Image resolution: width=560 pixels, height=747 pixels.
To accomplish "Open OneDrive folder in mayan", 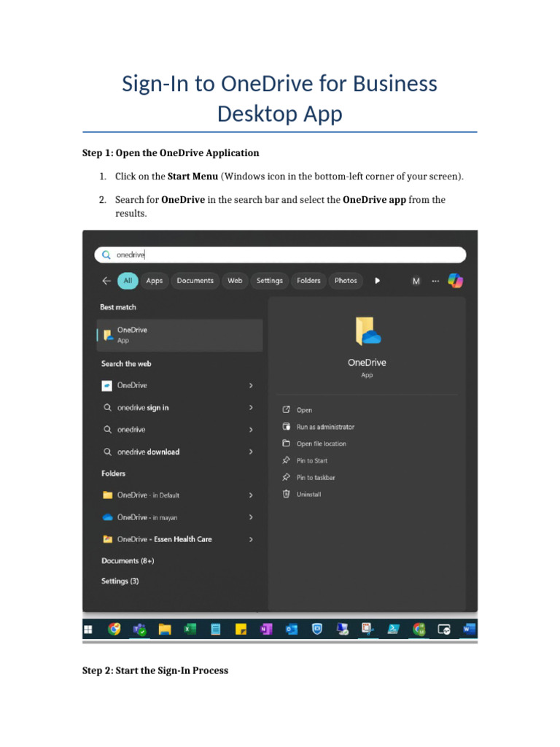I will [x=179, y=517].
